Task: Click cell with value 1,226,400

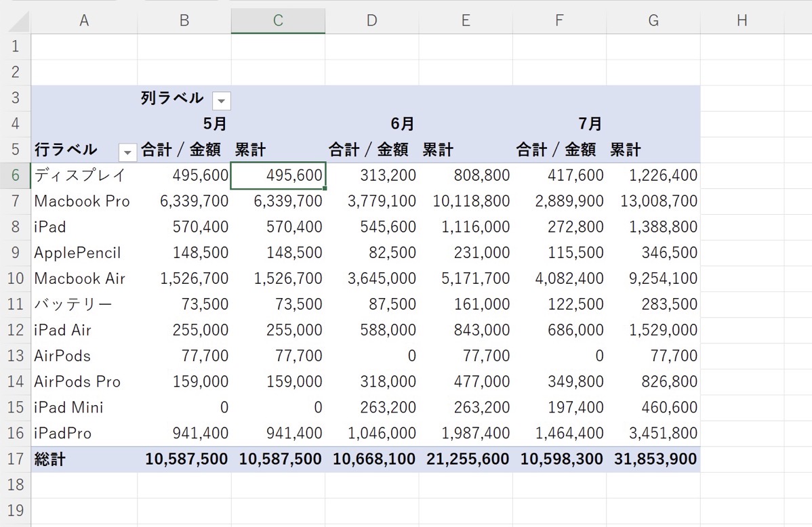Action: 653,175
